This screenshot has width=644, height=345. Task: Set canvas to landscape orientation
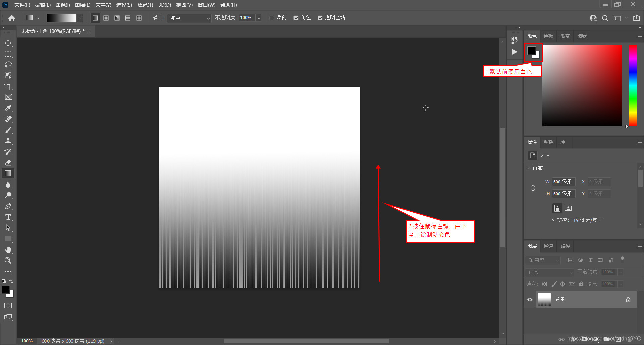568,208
